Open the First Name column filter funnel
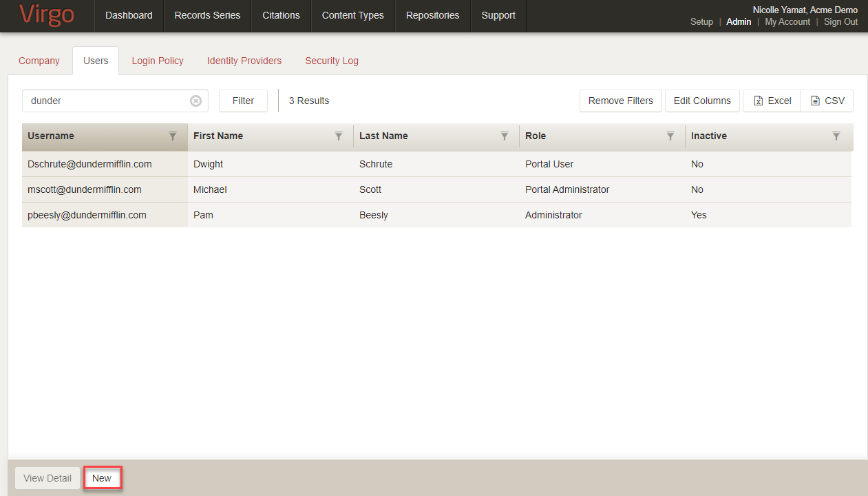Image resolution: width=868 pixels, height=496 pixels. [338, 136]
